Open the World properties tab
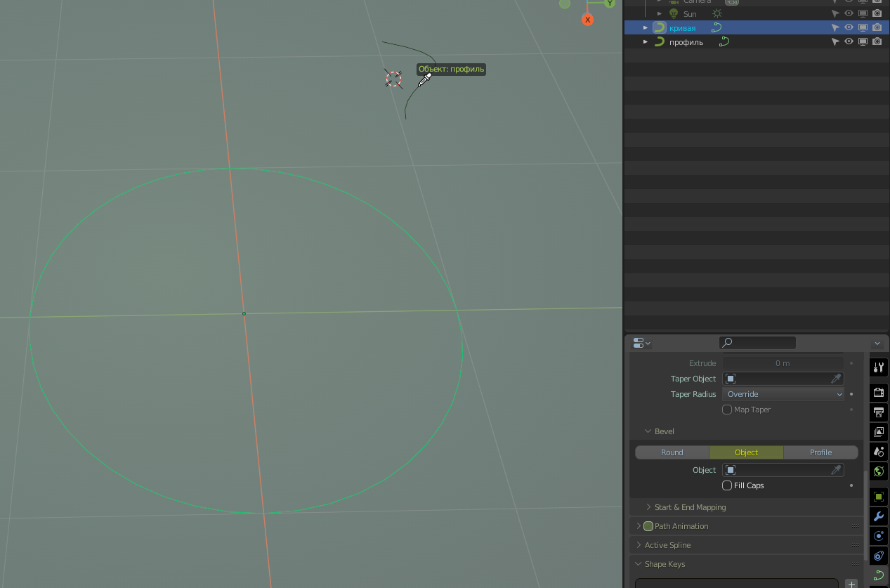The image size is (890, 588). pyautogui.click(x=878, y=471)
